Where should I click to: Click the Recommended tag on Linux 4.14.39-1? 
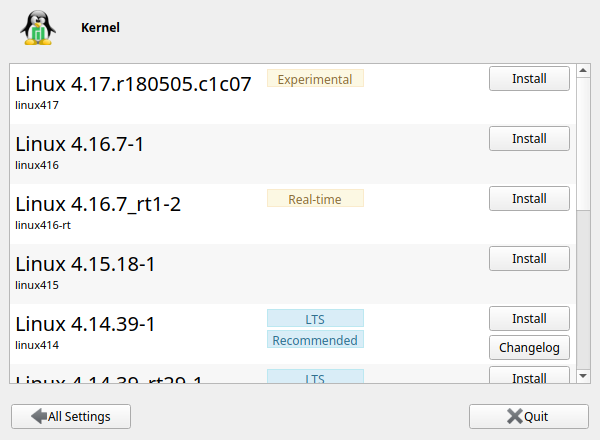click(x=315, y=340)
